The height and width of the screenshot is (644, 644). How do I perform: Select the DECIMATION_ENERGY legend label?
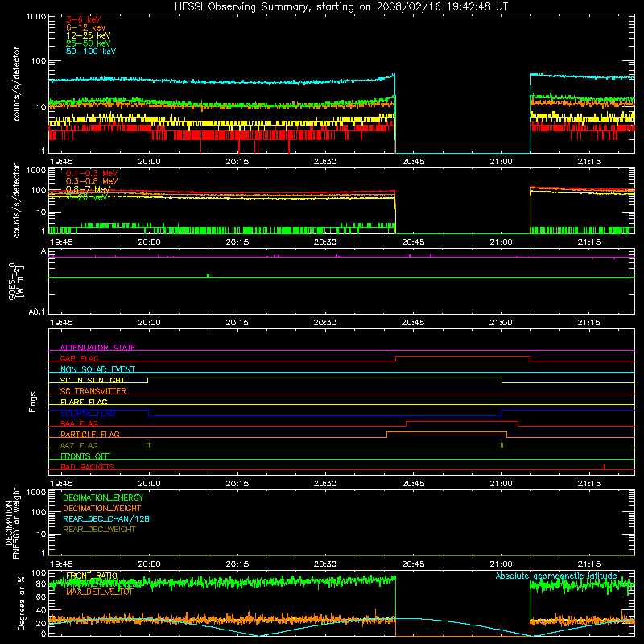click(x=103, y=497)
